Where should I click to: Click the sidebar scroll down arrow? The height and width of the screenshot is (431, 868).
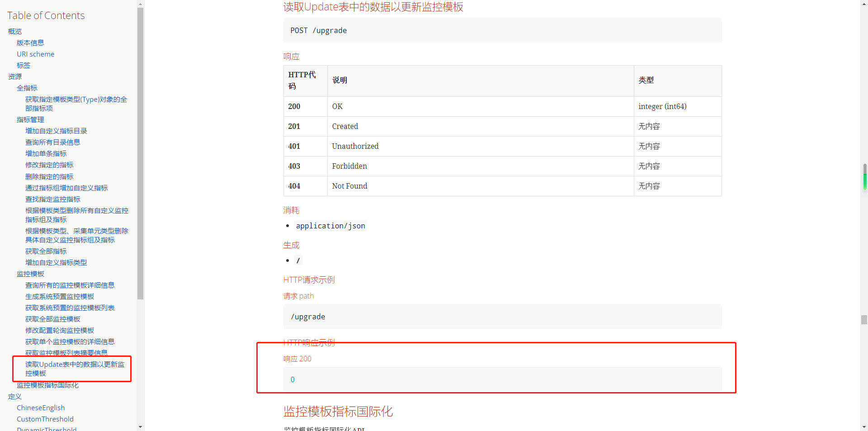pyautogui.click(x=140, y=427)
